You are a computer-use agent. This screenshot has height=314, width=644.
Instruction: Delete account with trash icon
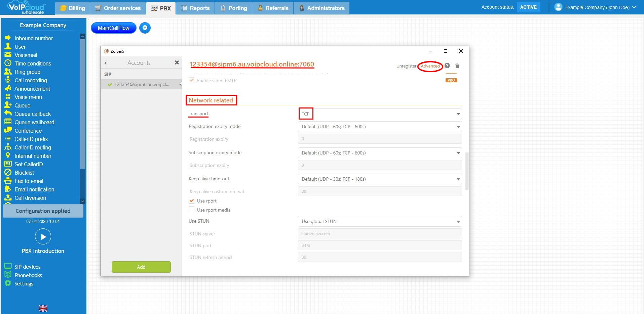tap(457, 65)
